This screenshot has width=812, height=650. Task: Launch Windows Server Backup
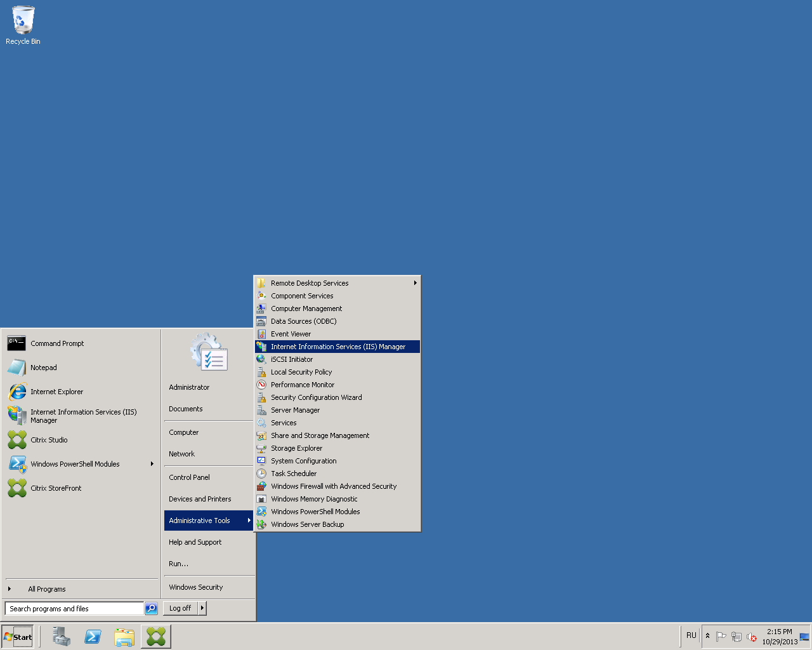[x=337, y=524]
